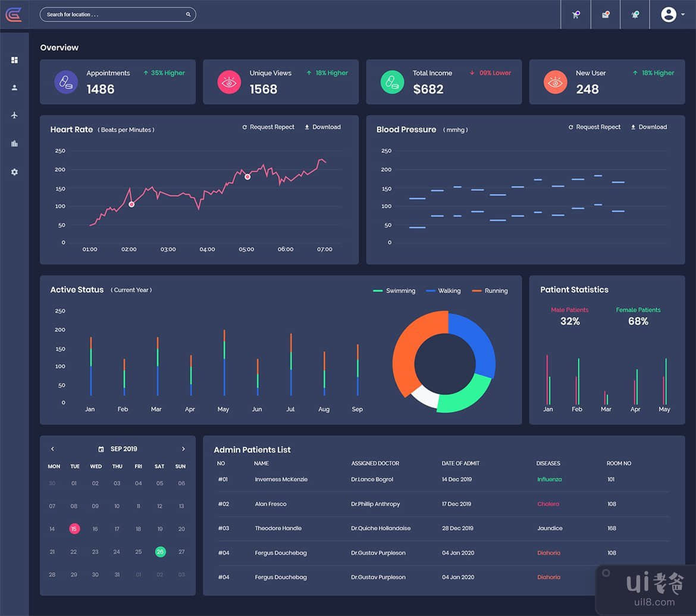Open the notifications bell in header
The image size is (696, 616).
click(635, 15)
